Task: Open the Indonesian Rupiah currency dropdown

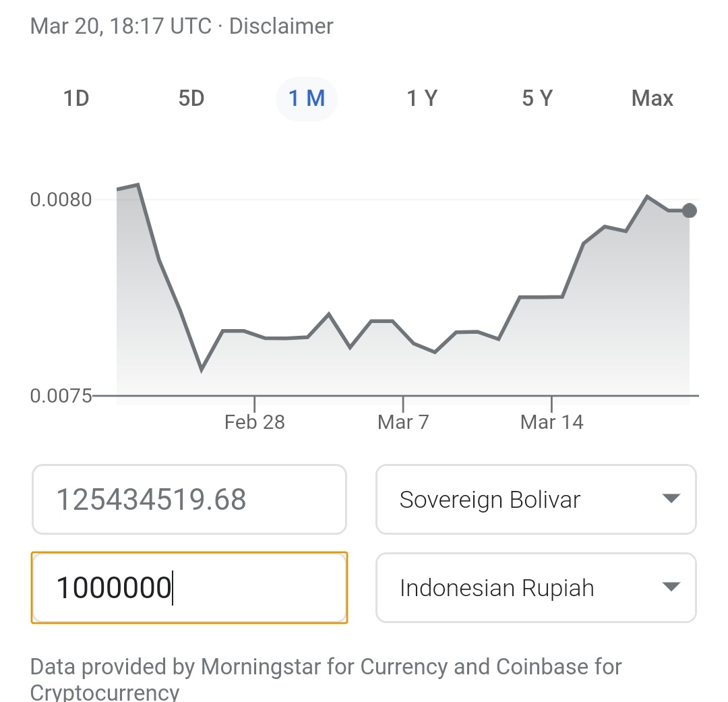Action: [x=537, y=588]
